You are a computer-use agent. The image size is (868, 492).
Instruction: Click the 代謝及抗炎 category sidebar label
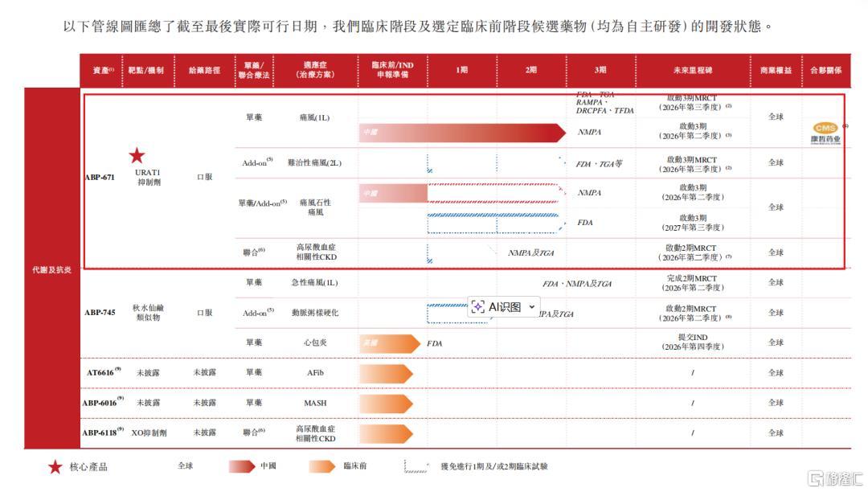(x=51, y=269)
